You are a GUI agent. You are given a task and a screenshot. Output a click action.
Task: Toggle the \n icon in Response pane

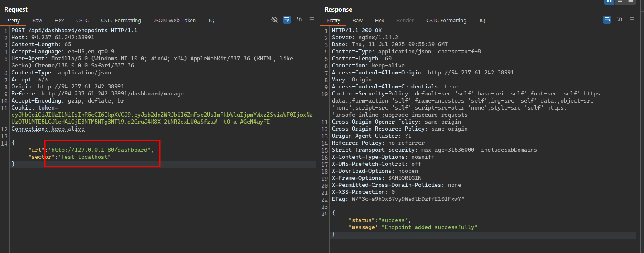click(x=620, y=19)
